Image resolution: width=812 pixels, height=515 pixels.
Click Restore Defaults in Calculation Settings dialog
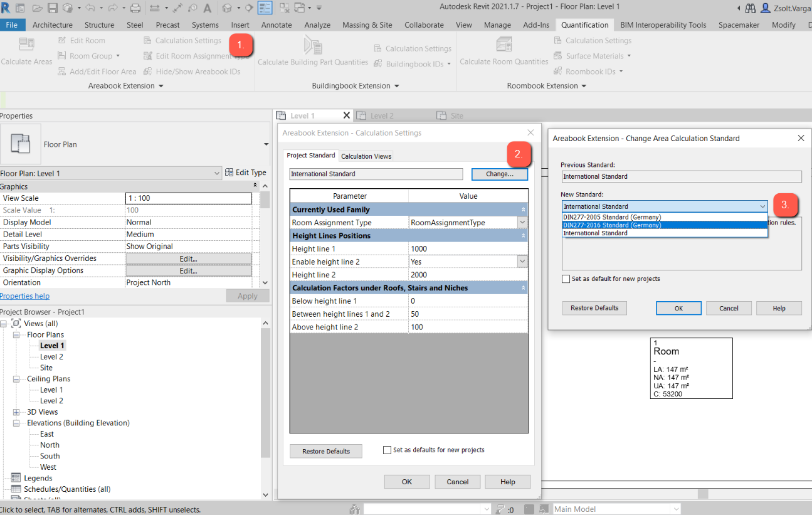[326, 451]
